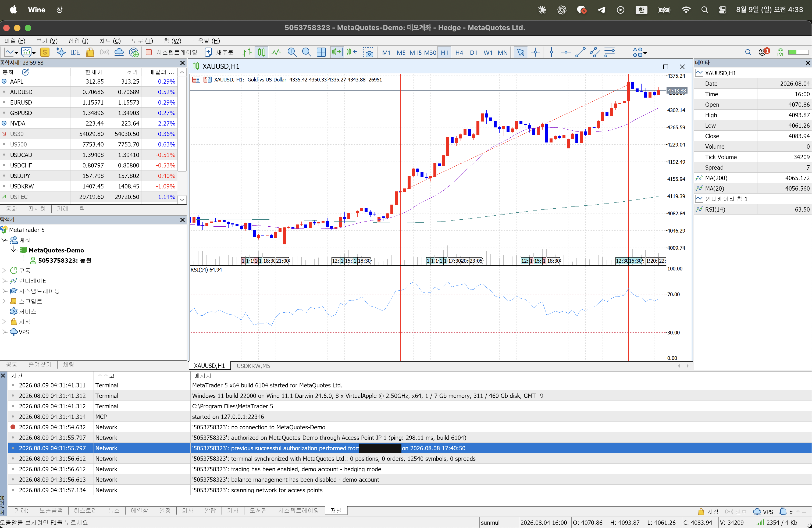Screen dimensions: 812x528
Task: Draw a vertical line on chart
Action: pos(551,52)
